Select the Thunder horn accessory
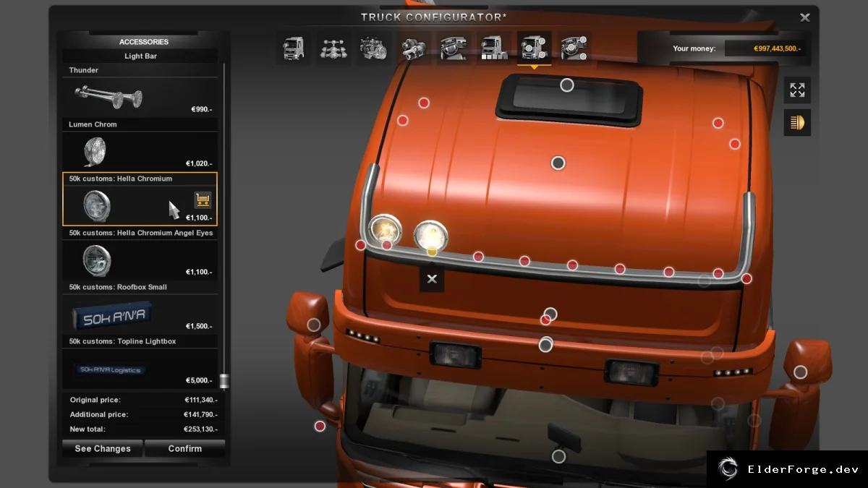This screenshot has width=868, height=488. pos(140,91)
